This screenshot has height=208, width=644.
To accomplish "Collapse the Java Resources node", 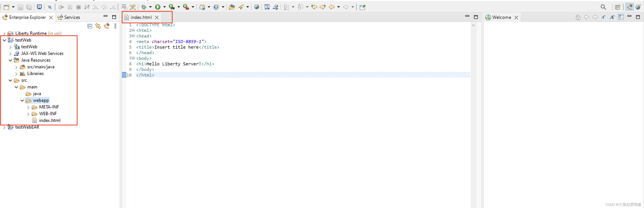I will coord(10,60).
